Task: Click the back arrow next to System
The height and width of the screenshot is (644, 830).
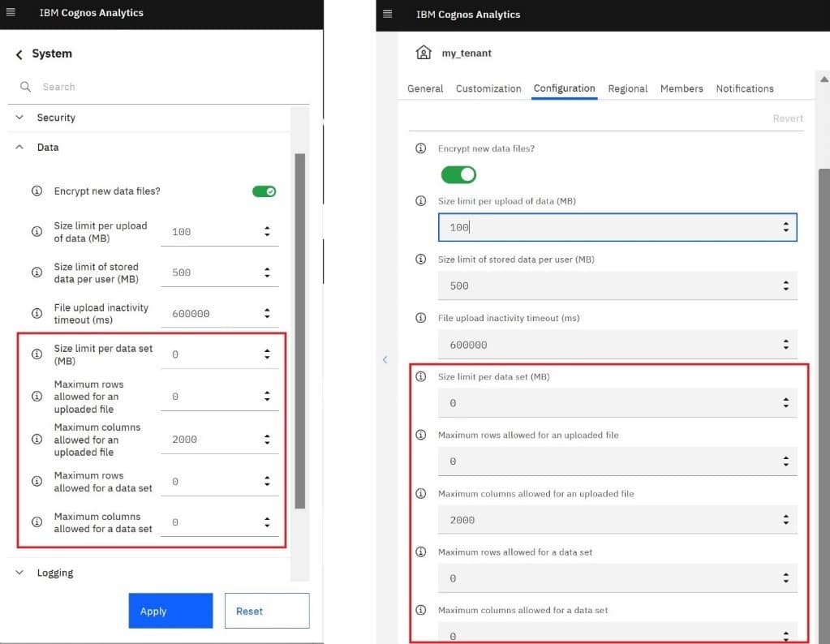Action: point(18,54)
